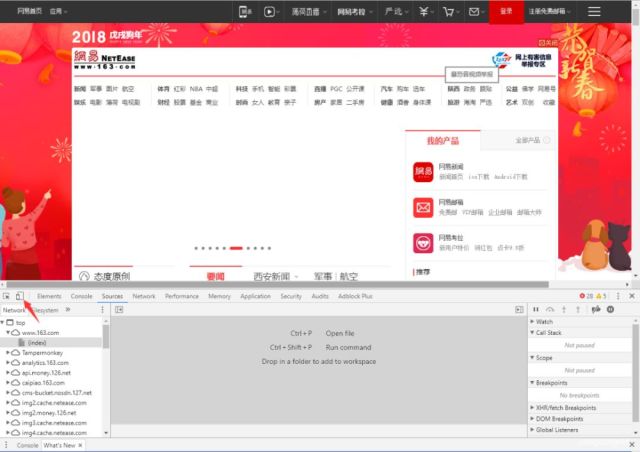Click the inspect element picker icon
This screenshot has height=452, width=640.
coord(6,296)
